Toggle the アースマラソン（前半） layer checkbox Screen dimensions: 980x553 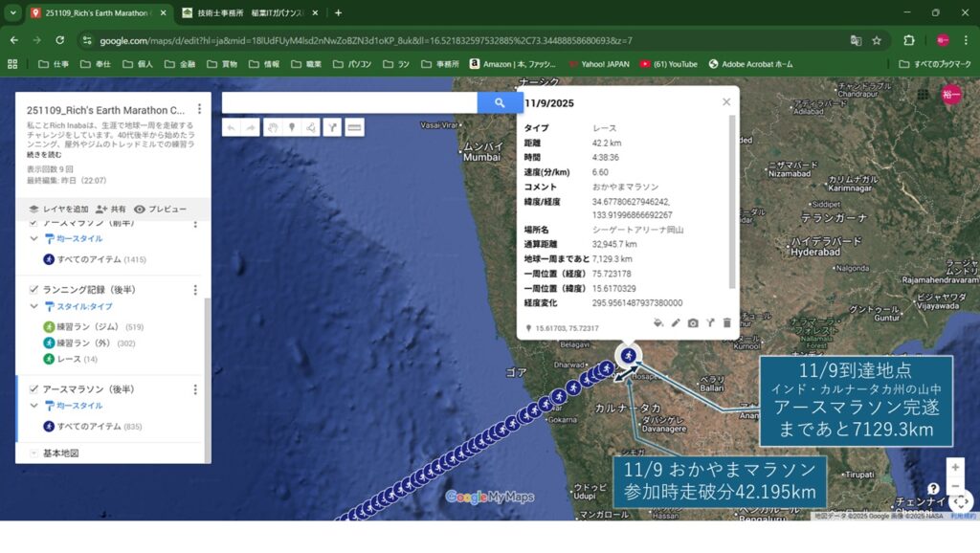[34, 223]
